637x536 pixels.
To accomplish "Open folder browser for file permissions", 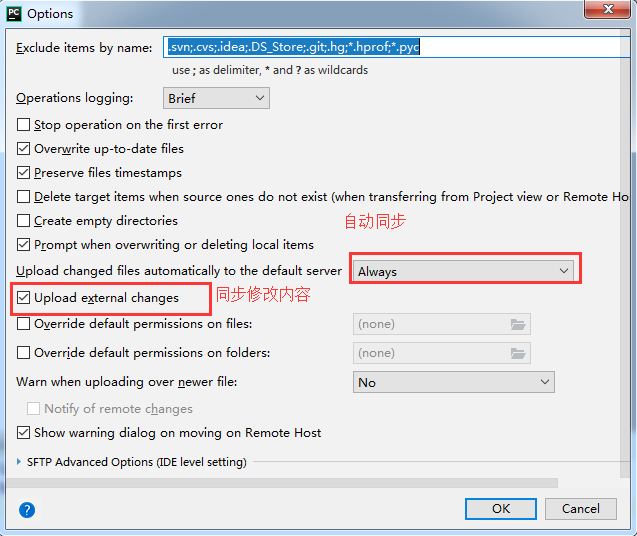I will click(x=518, y=324).
